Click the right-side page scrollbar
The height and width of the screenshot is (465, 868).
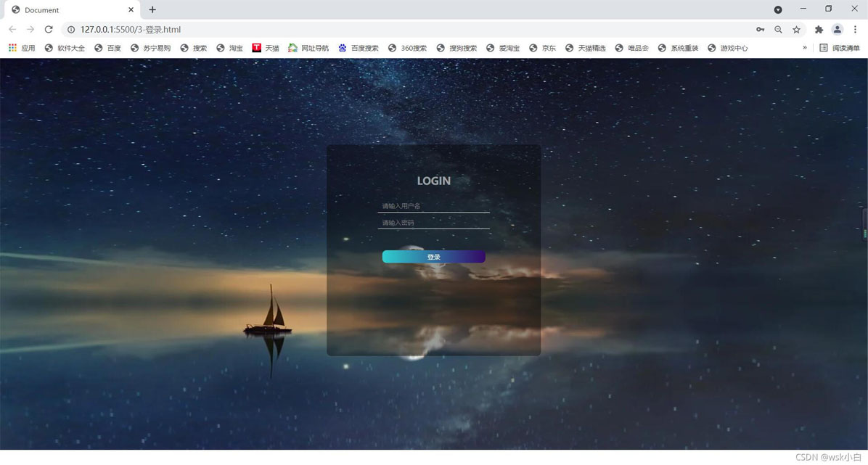pyautogui.click(x=863, y=225)
